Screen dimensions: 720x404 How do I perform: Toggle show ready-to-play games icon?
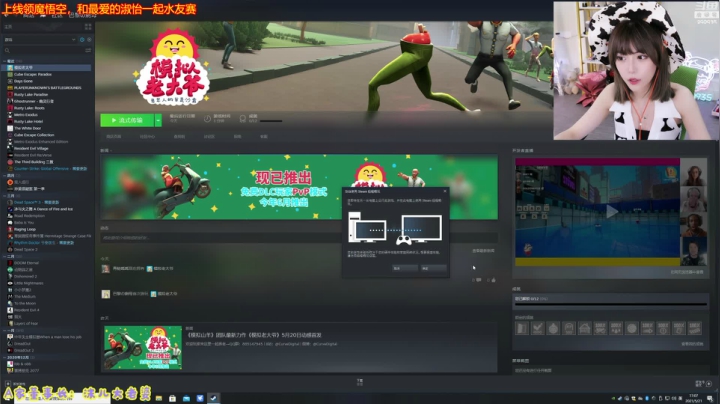pos(89,39)
